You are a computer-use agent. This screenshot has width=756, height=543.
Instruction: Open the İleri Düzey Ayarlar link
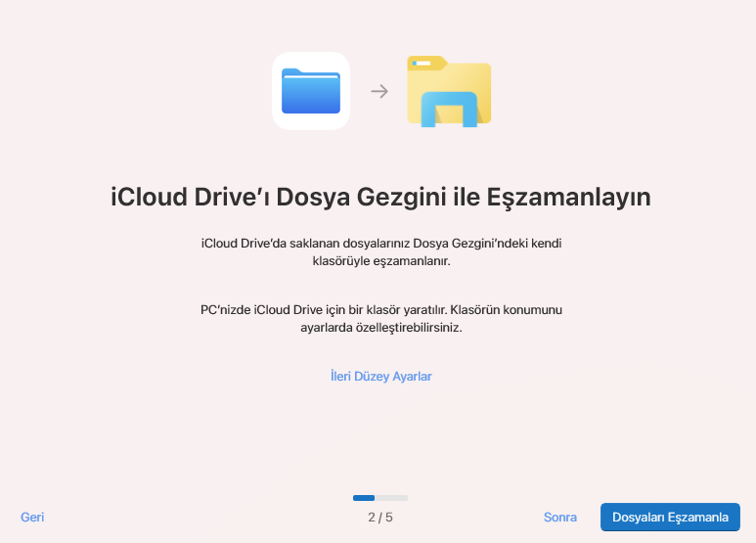point(380,377)
